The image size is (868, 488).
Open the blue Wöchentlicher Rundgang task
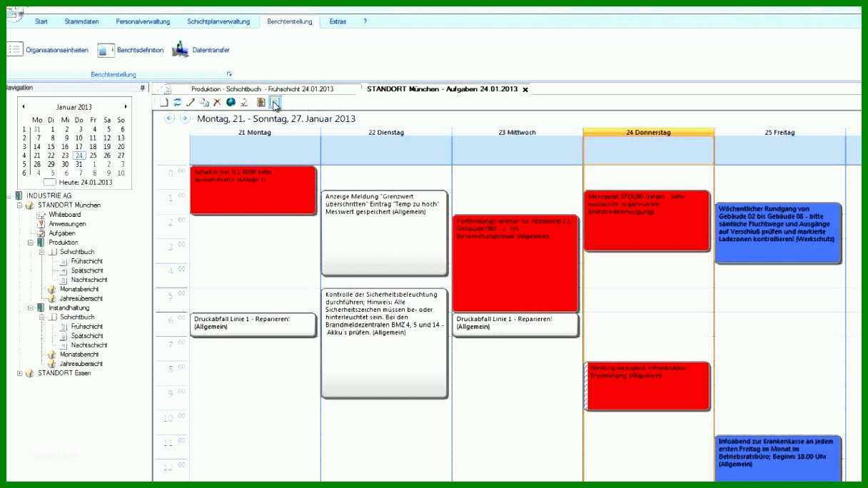[x=779, y=233]
